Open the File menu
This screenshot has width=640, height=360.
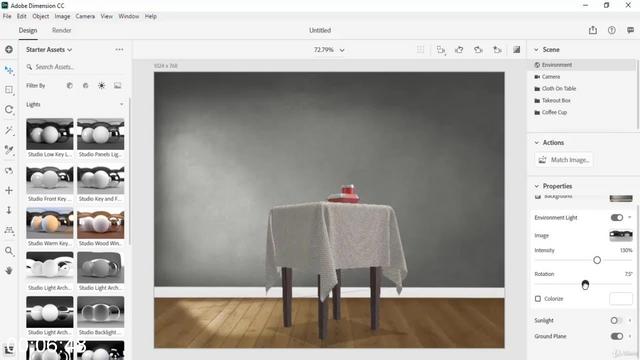tap(7, 16)
